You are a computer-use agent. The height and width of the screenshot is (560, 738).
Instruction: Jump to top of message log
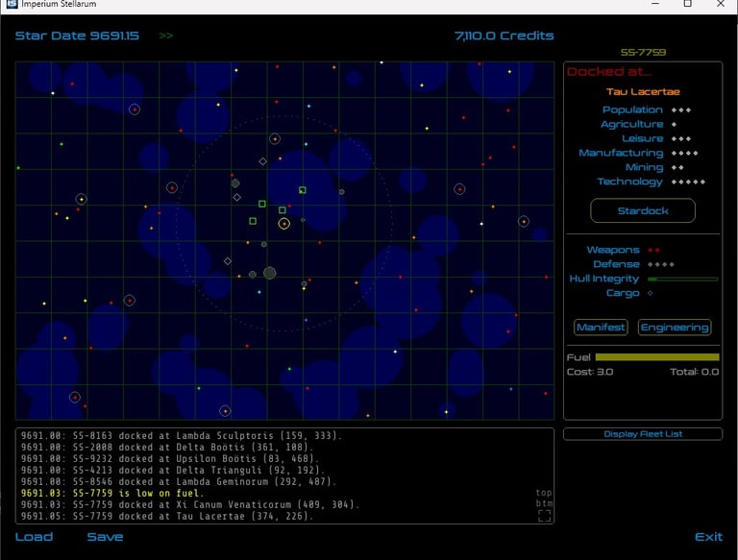544,492
